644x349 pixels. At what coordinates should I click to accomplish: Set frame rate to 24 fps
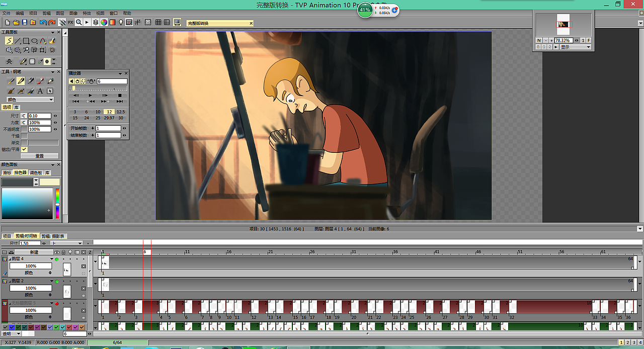pos(87,118)
